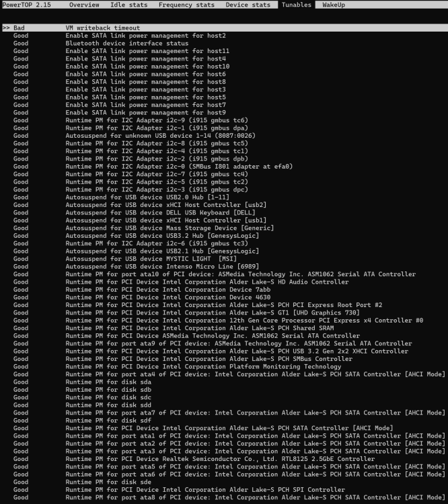Select SATA link power management for host6
448x504 pixels.
[120, 74]
